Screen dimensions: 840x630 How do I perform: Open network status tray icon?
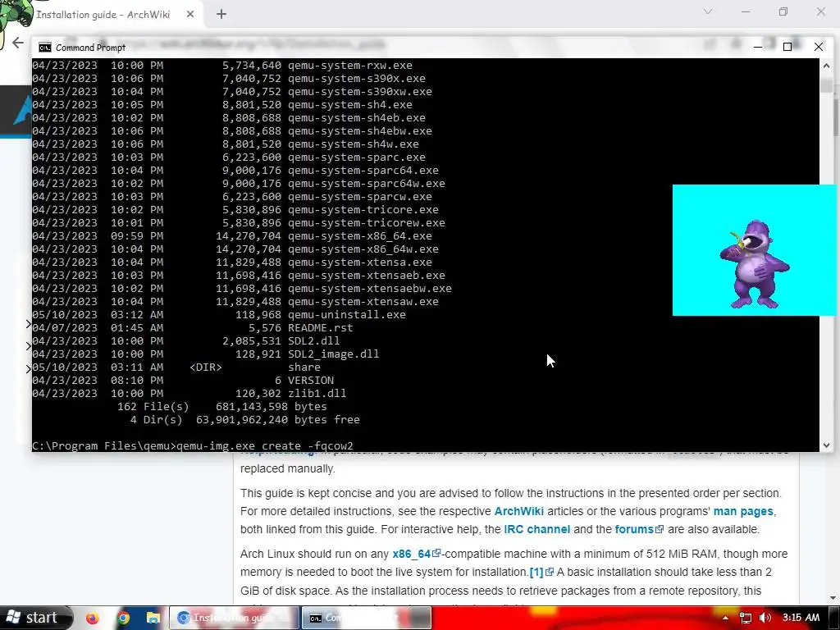745,618
